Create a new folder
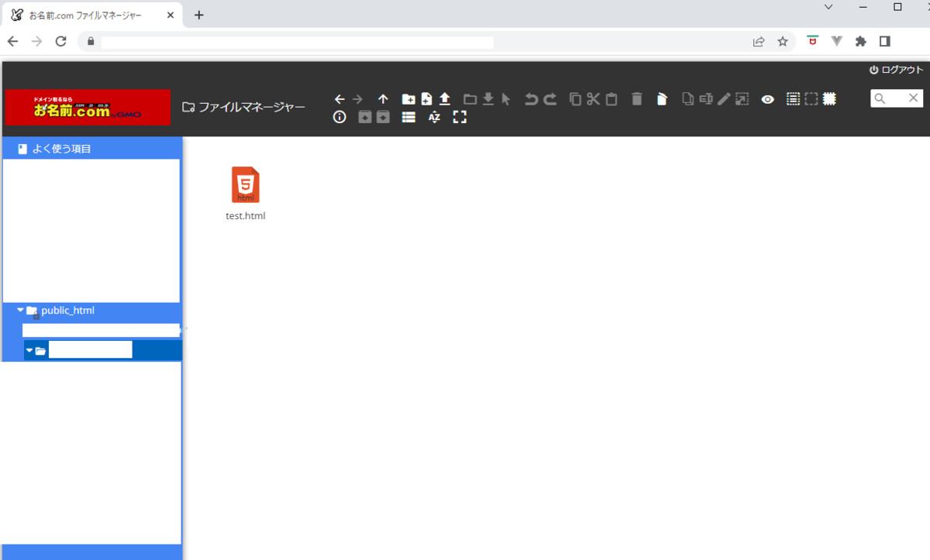This screenshot has width=930, height=560. [408, 99]
